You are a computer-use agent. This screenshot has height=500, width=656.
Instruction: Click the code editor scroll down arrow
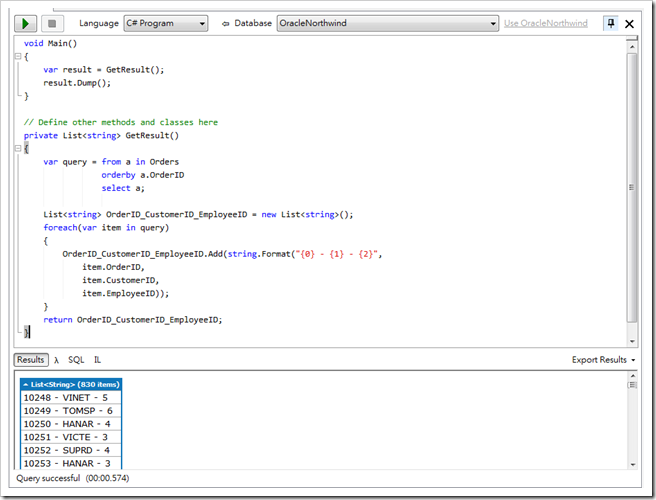click(632, 341)
